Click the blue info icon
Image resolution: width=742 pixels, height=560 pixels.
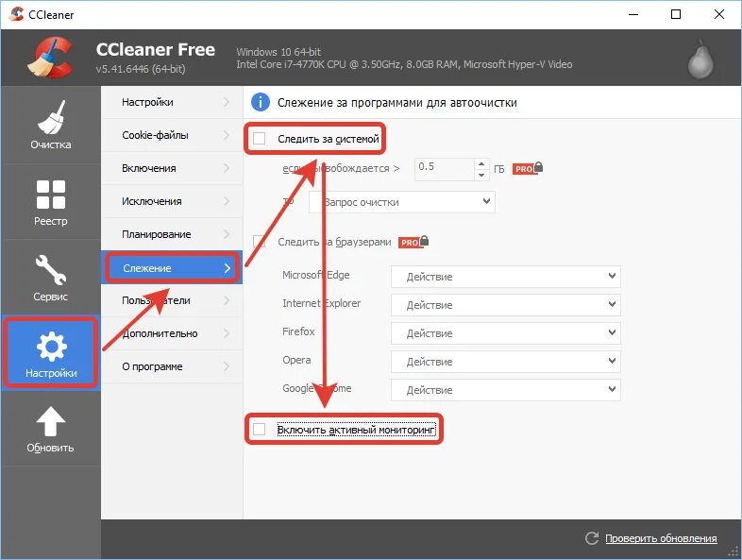click(x=261, y=102)
